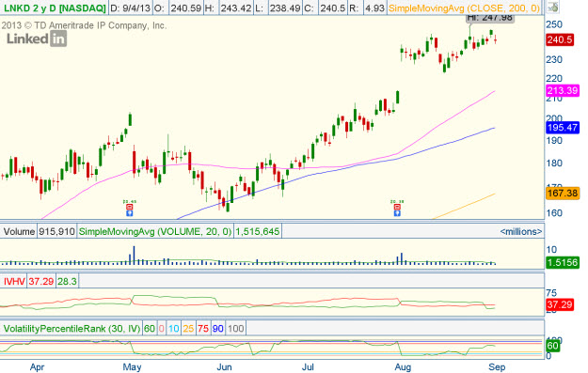The height and width of the screenshot is (373, 588).
Task: Click the orange 167.38 moving average bubble
Action: pyautogui.click(x=563, y=193)
